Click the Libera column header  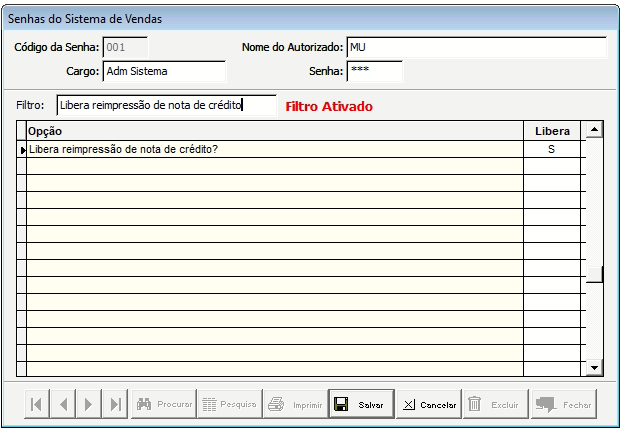click(552, 131)
